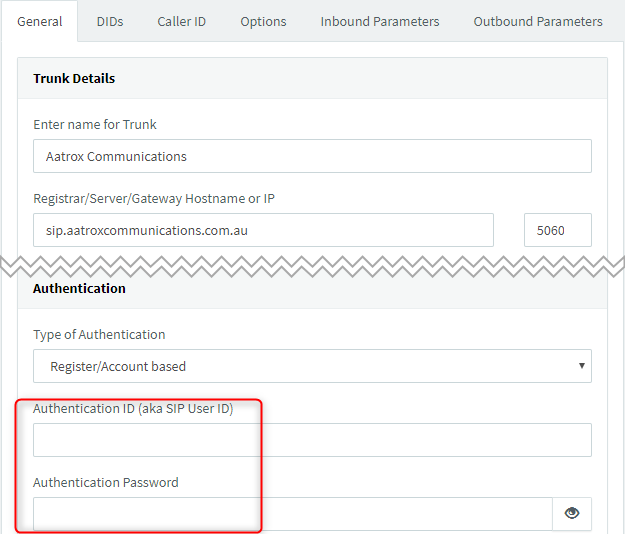Click the empty Authentication ID input box
625x534 pixels.
tap(312, 440)
